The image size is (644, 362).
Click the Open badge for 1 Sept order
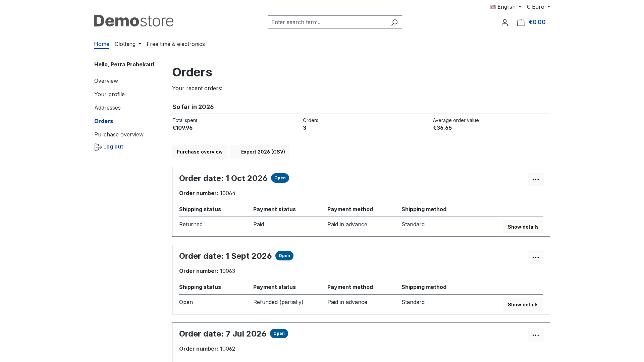tap(284, 256)
